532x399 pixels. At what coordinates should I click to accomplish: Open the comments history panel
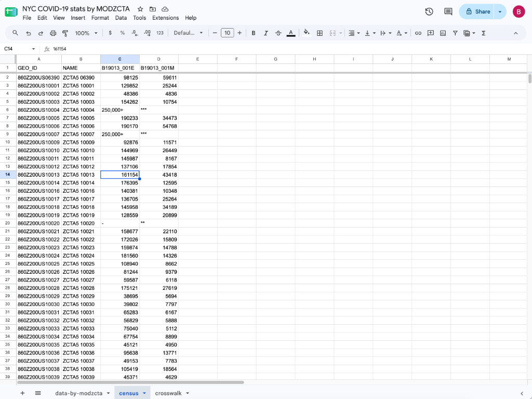click(x=448, y=11)
